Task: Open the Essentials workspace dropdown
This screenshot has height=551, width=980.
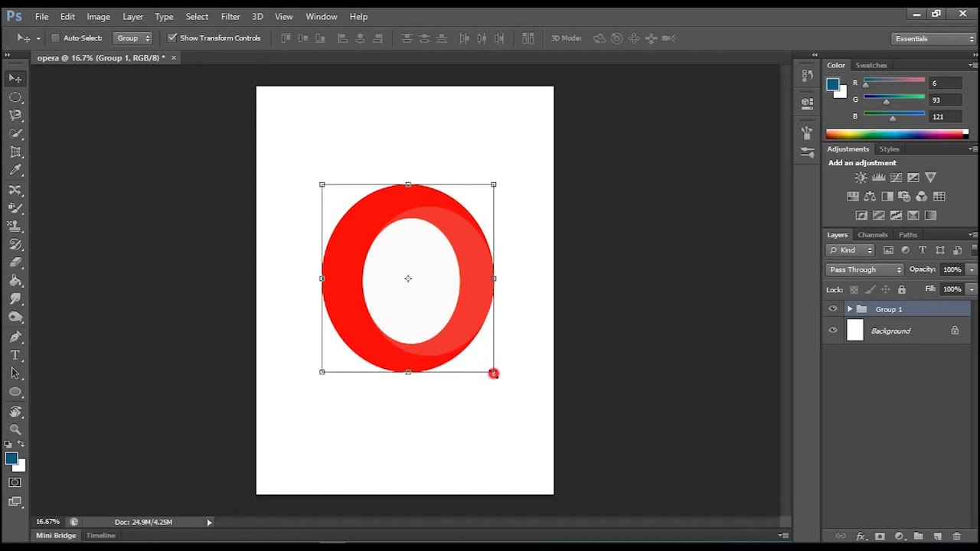Action: coord(934,38)
